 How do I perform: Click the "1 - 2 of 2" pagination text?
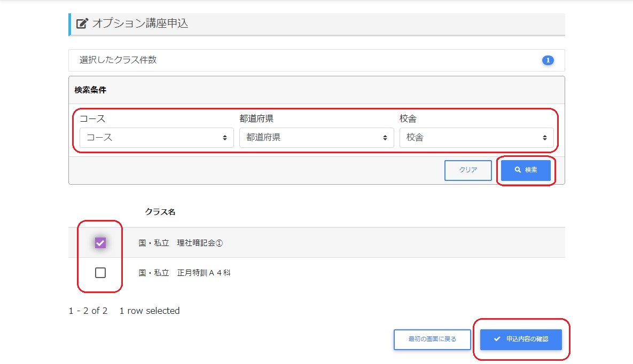tap(88, 311)
